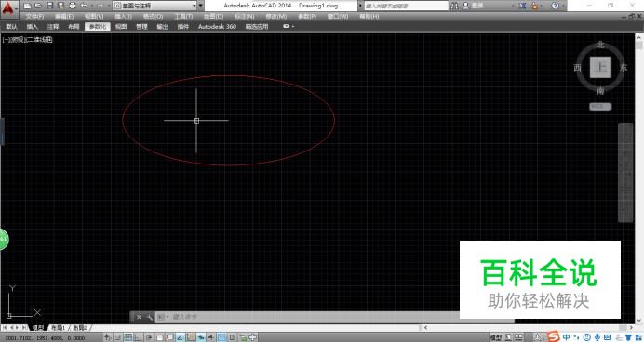Toggle Ortho Mode in status bar

[x=139, y=337]
